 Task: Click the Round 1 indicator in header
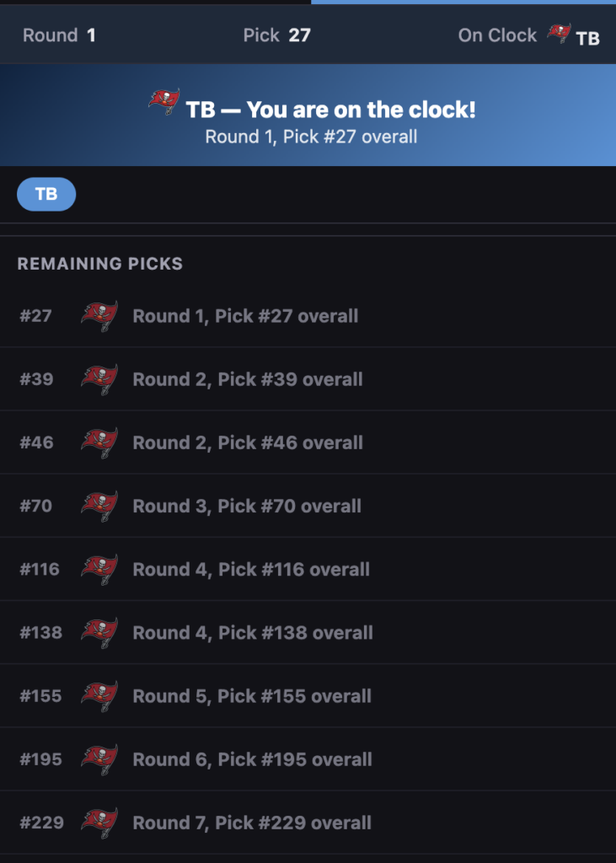(59, 35)
